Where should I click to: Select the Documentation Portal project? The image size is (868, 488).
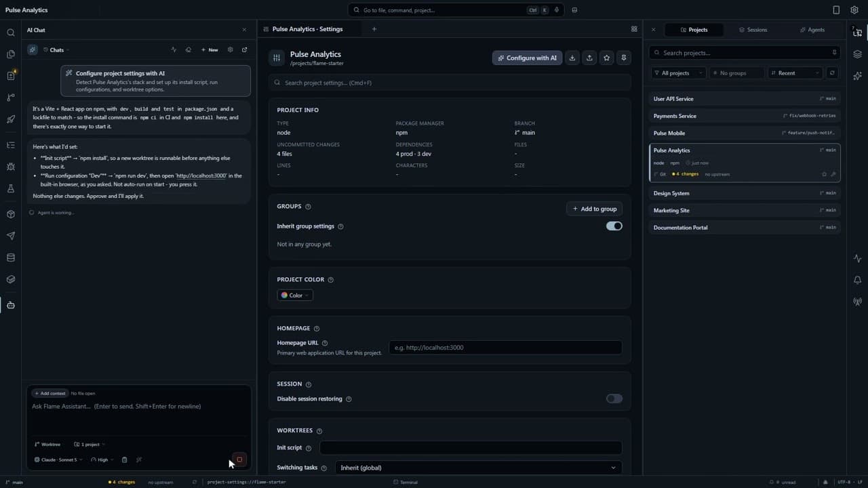[745, 228]
